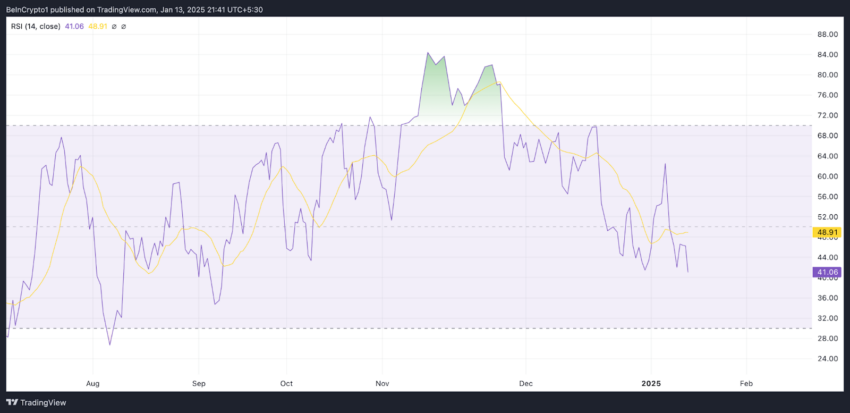The height and width of the screenshot is (413, 850).
Task: Open the BeInCrypto1 published on TradingView.com header
Action: [134, 9]
